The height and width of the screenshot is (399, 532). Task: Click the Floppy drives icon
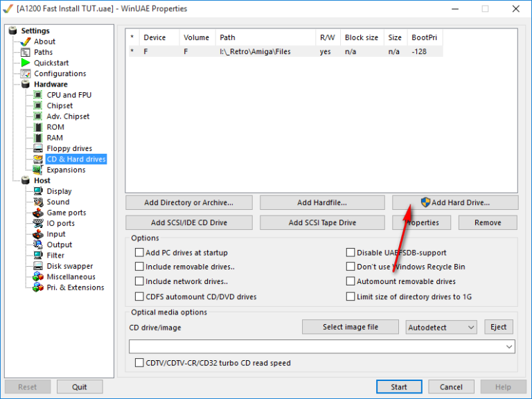tap(38, 148)
